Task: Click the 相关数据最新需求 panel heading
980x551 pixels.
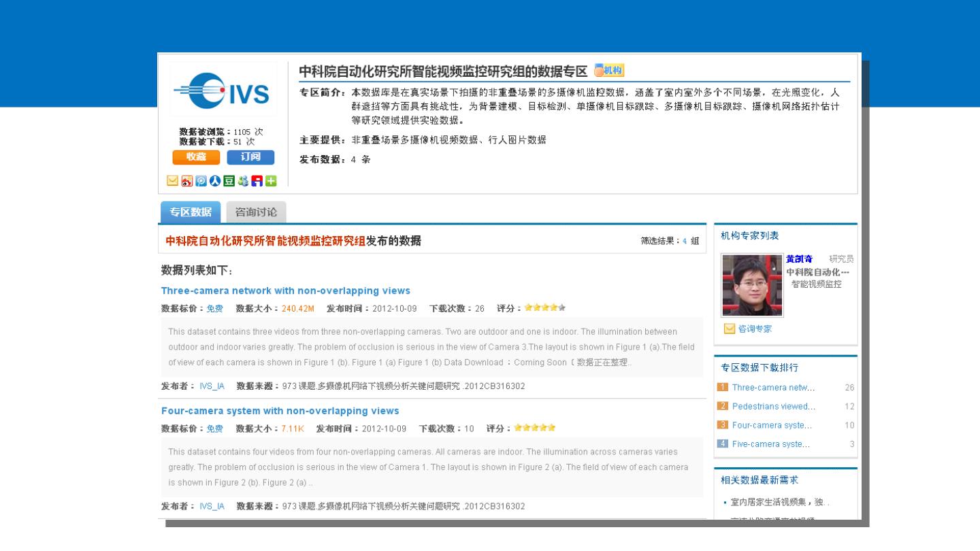Action: click(759, 480)
